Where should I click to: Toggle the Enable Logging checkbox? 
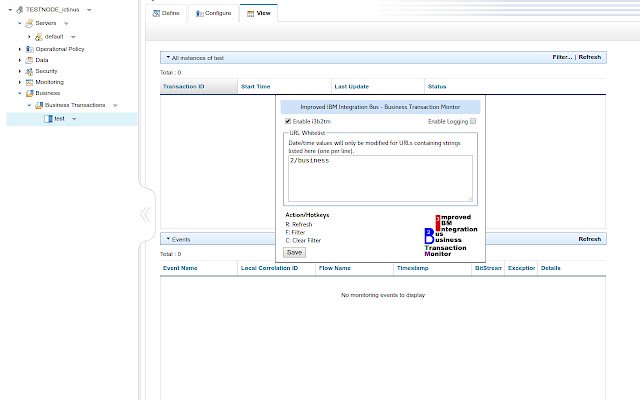pos(473,121)
